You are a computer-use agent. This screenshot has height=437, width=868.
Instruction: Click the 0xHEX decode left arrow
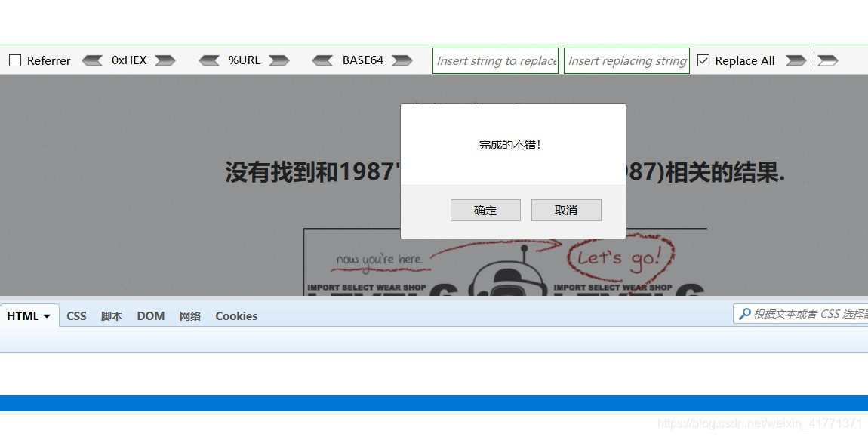point(92,60)
